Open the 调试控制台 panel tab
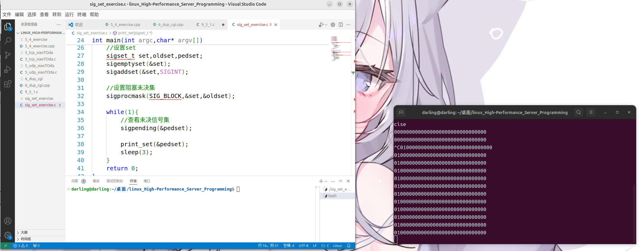Screen dimensions: 644x251 pyautogui.click(x=115, y=181)
